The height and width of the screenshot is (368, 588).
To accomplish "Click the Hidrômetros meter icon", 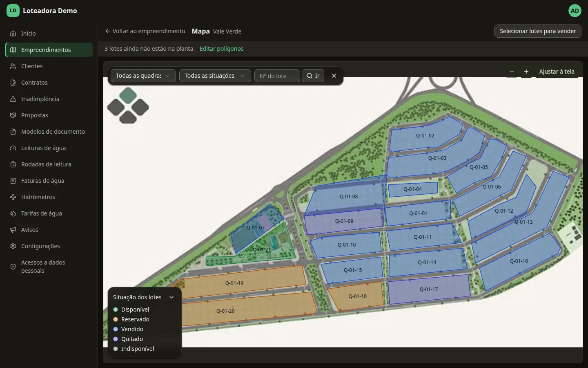I will (13, 197).
